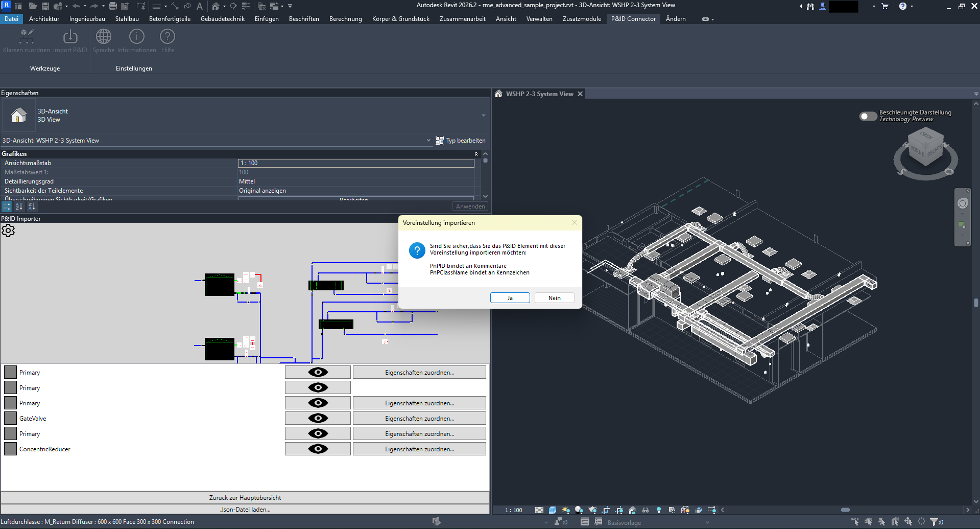Viewport: 980px width, 529px height.
Task: Collapse the Grafiken properties section
Action: pos(476,154)
